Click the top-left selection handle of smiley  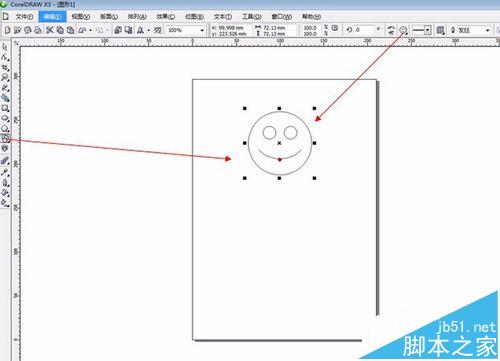tap(245, 108)
